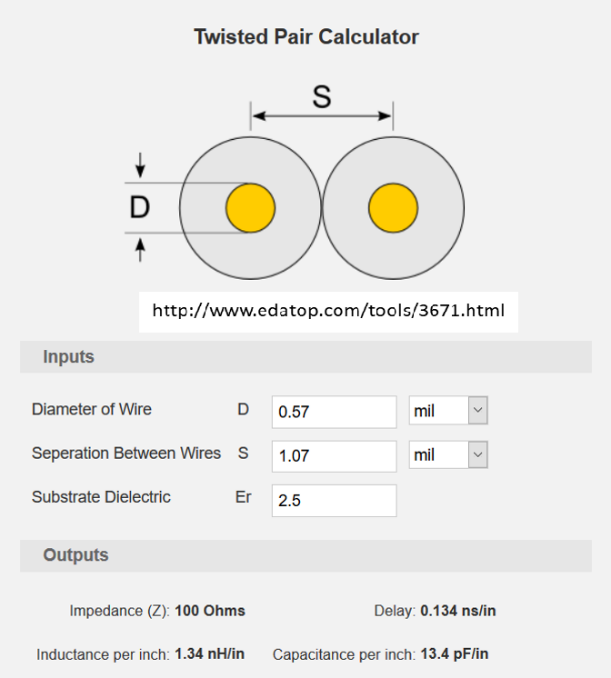The image size is (611, 678).
Task: Click the Diameter of Wire input field
Action: (x=334, y=411)
